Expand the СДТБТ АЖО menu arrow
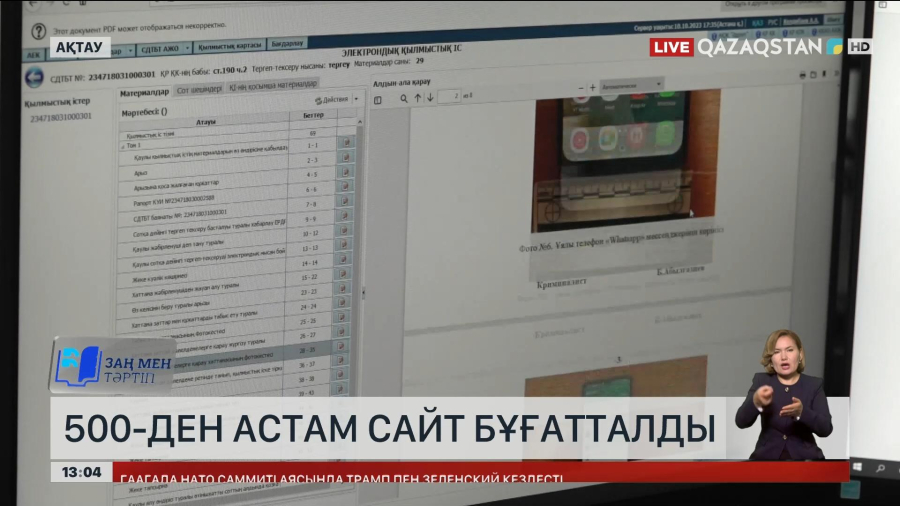The height and width of the screenshot is (506, 900). pos(187,48)
